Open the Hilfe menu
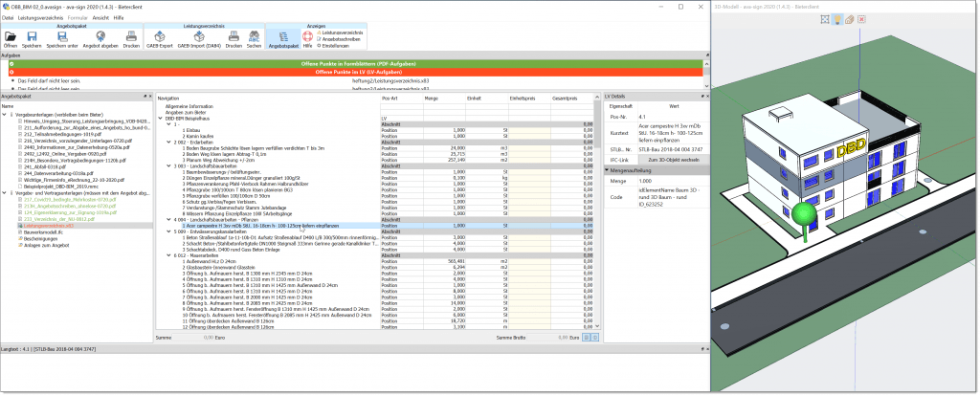Image resolution: width=980 pixels, height=396 pixels. [x=119, y=18]
